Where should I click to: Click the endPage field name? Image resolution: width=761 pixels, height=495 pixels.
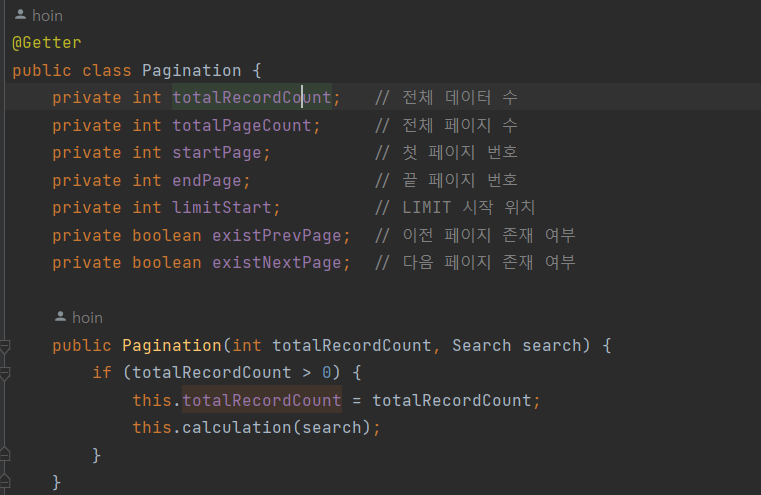point(207,181)
